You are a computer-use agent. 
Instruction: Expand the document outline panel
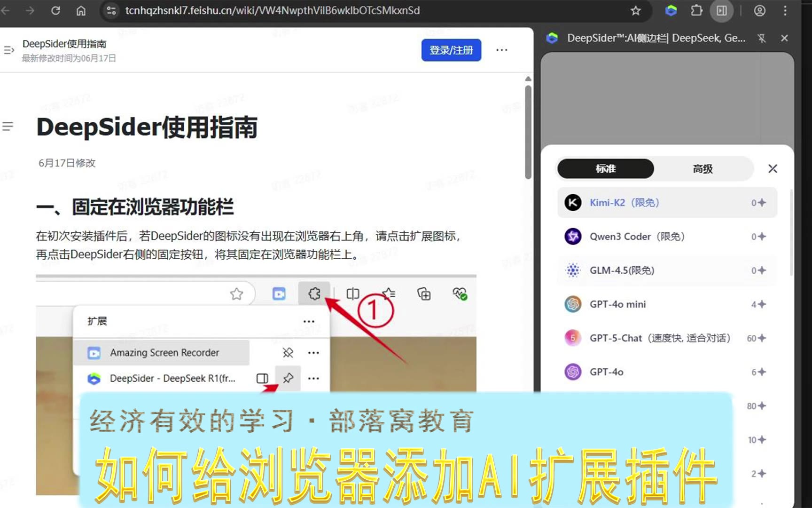click(8, 127)
